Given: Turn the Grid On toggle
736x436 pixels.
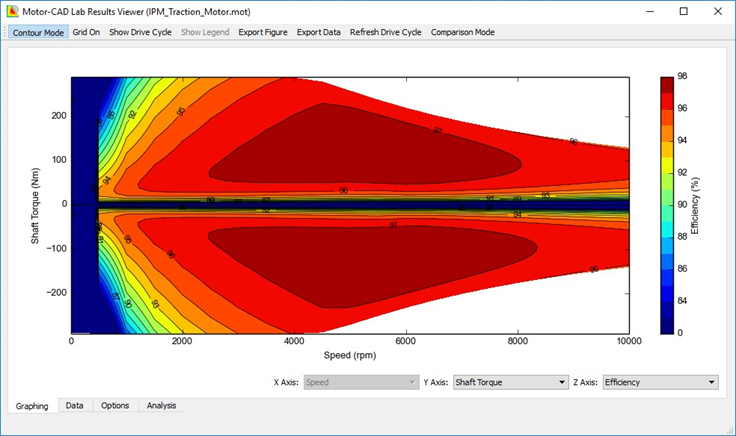Looking at the screenshot, I should [x=86, y=32].
